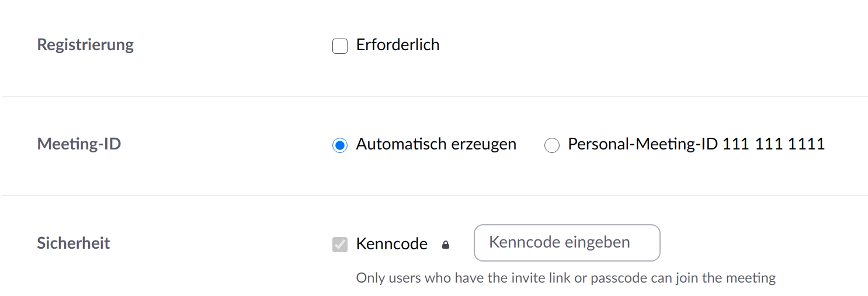This screenshot has height=296, width=868.
Task: Check the Erforderlich registration checkbox
Action: 340,46
